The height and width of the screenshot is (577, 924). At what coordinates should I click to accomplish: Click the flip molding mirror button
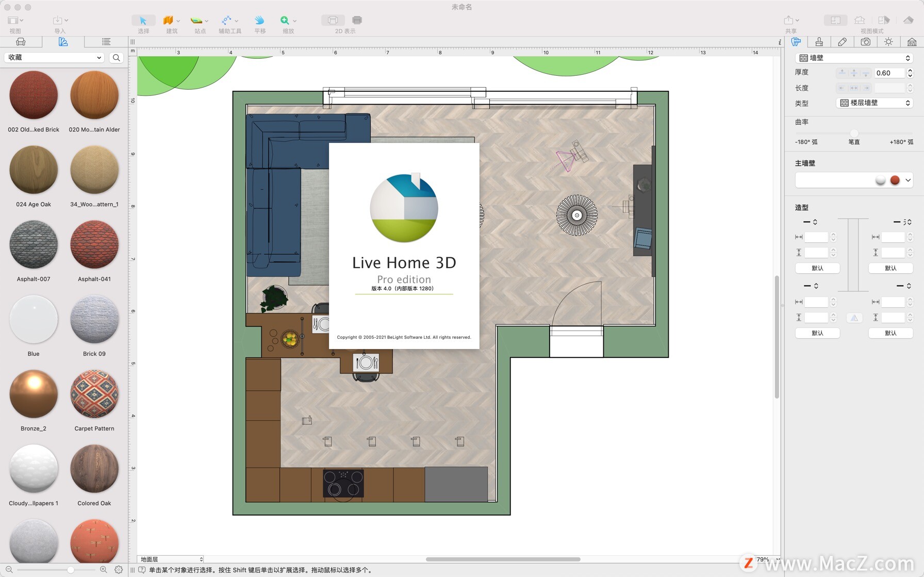(x=854, y=318)
